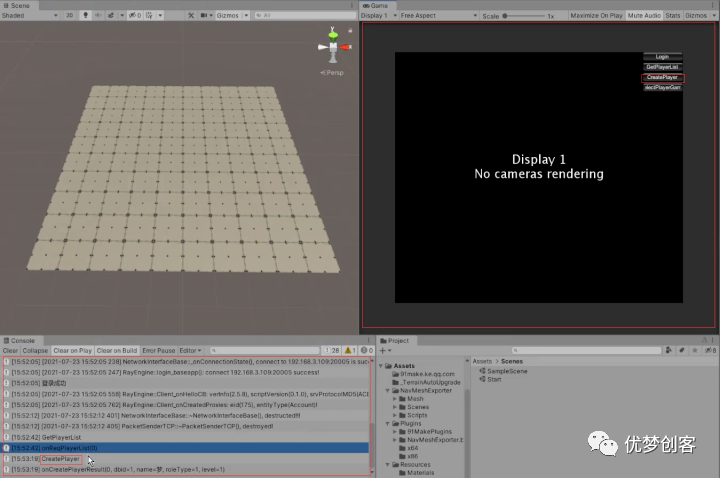Image resolution: width=720 pixels, height=478 pixels.
Task: Open the Display 1 dropdown
Action: (379, 15)
